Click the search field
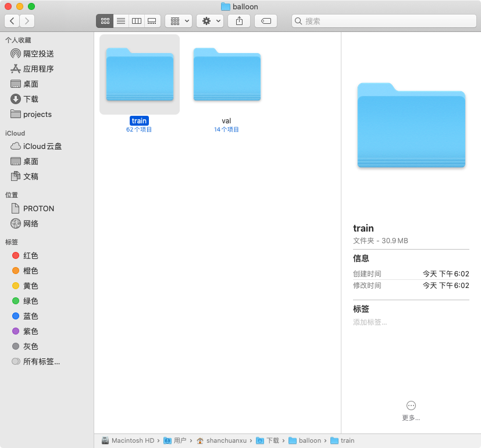 click(383, 21)
